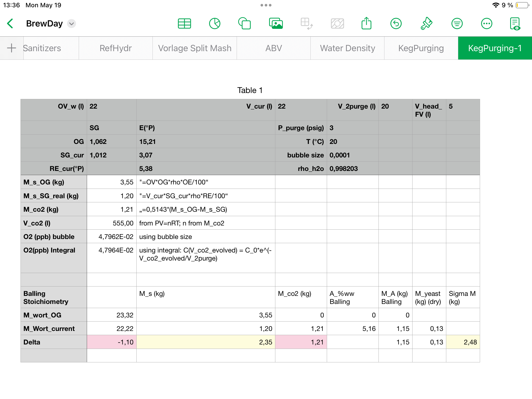532x399 pixels.
Task: Tap the battery indicator
Action: point(522,5)
